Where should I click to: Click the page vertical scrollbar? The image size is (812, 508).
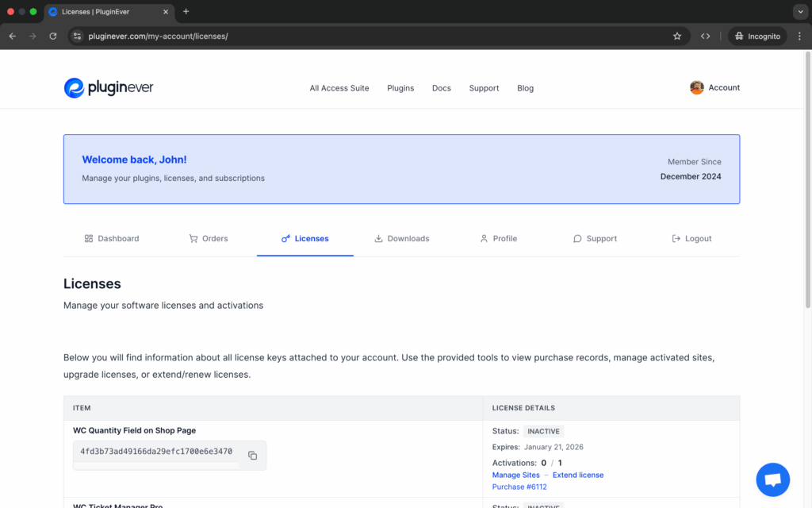point(808,182)
